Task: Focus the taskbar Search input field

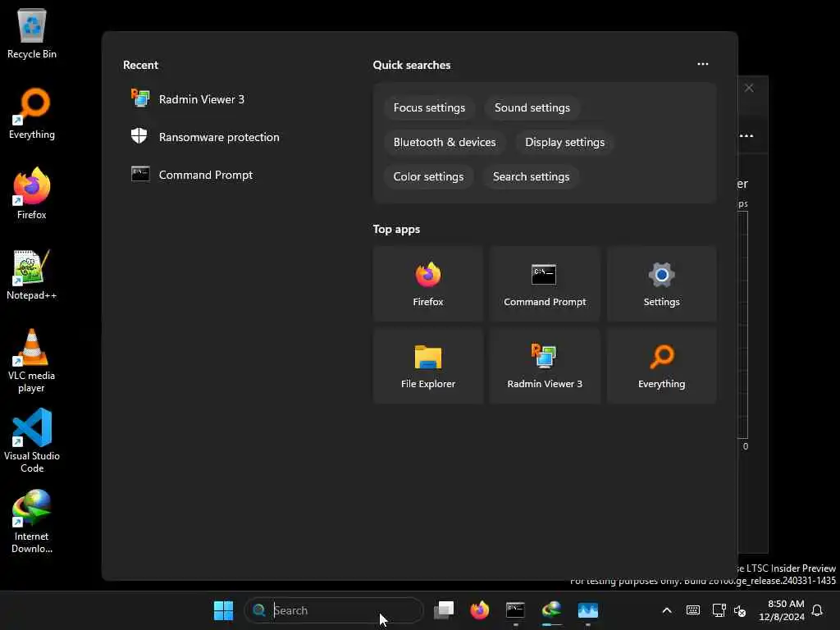Action: click(334, 610)
